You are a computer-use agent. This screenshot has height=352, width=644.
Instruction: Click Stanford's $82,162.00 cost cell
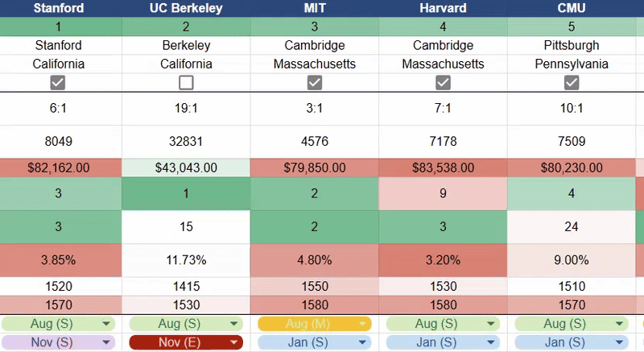point(58,168)
